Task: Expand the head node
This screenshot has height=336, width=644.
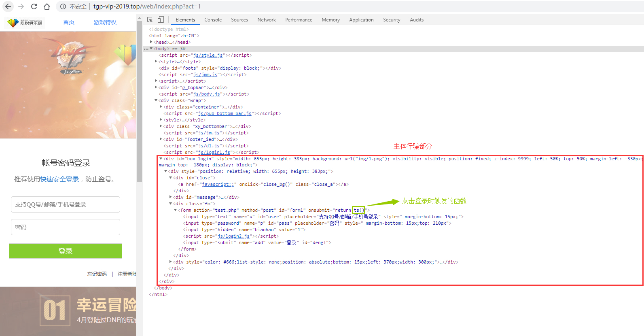Action: (151, 42)
